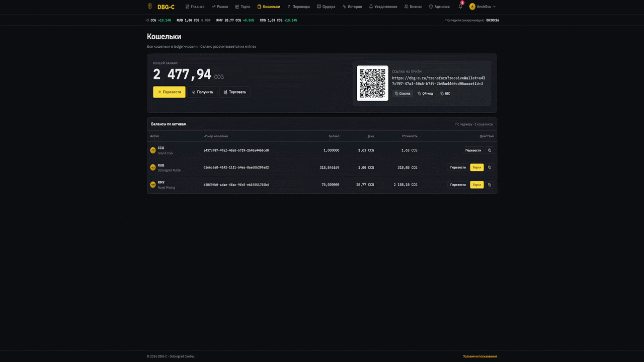644x362 pixels.
Task: Open the Условия использования footer link
Action: (x=479, y=356)
